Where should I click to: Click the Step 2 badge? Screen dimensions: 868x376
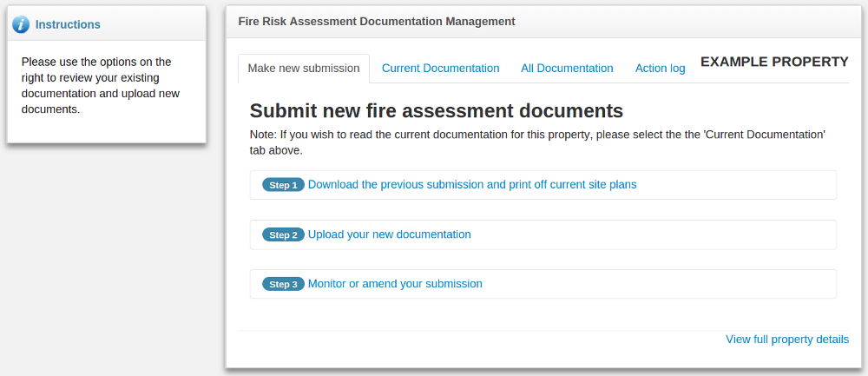pyautogui.click(x=283, y=234)
